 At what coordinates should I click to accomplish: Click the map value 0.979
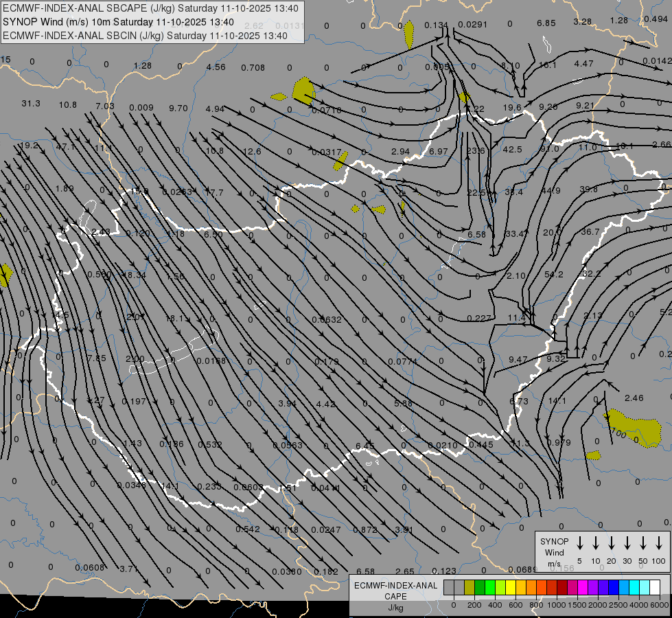[x=559, y=442]
